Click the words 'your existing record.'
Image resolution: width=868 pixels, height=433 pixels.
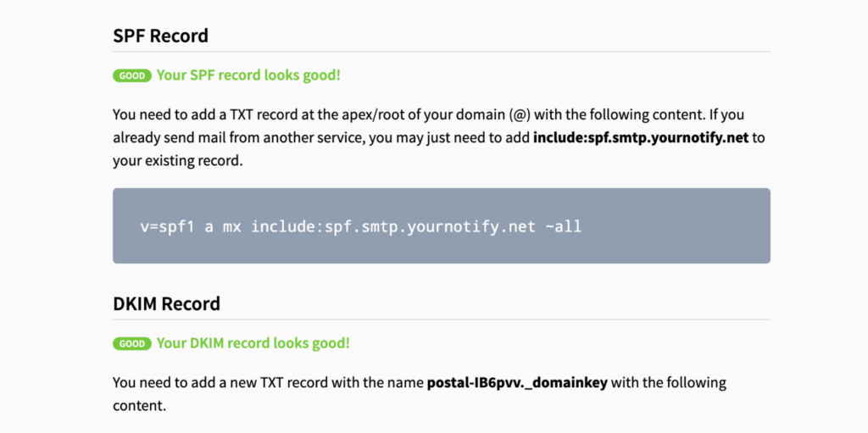click(x=178, y=161)
